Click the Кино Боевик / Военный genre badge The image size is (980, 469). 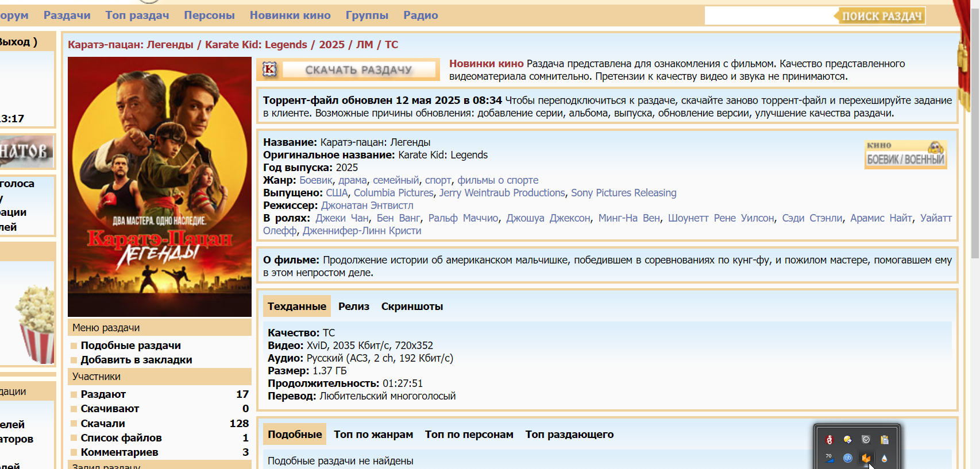tap(906, 154)
